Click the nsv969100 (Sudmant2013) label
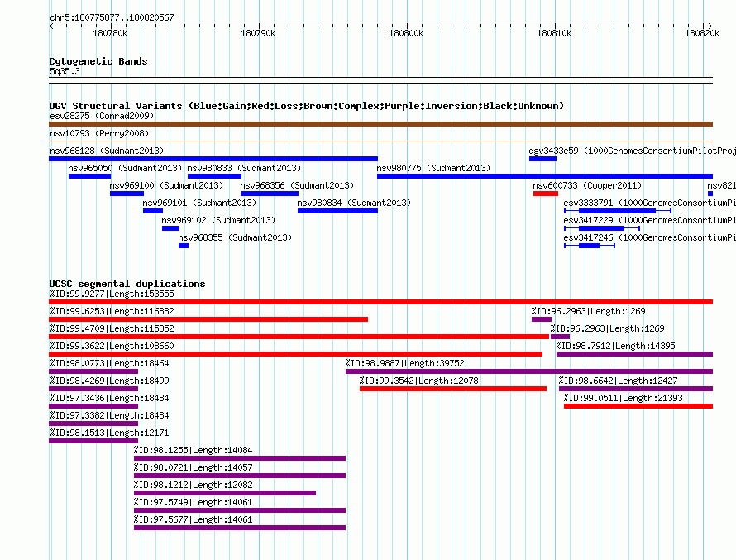This screenshot has height=560, width=736. coord(166,185)
